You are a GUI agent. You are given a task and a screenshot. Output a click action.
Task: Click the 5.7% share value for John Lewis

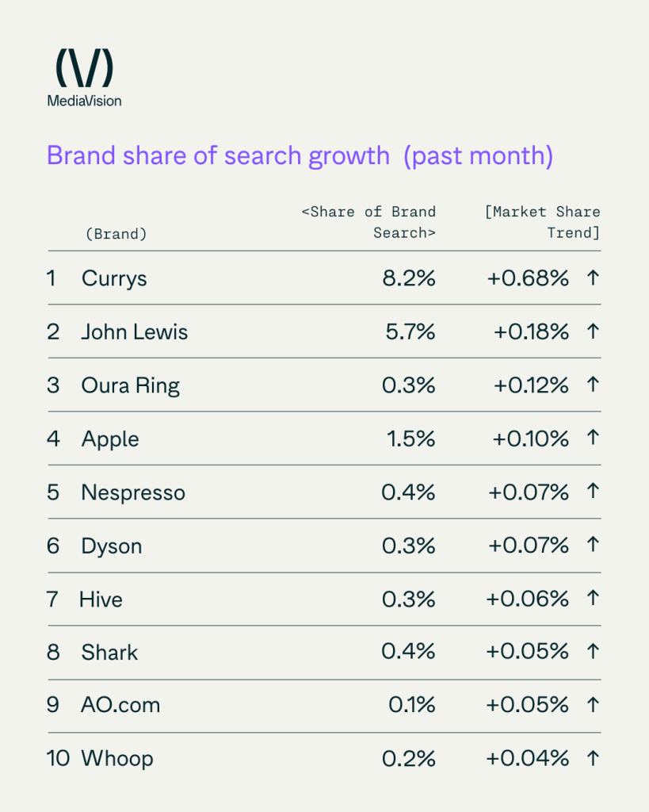[409, 331]
